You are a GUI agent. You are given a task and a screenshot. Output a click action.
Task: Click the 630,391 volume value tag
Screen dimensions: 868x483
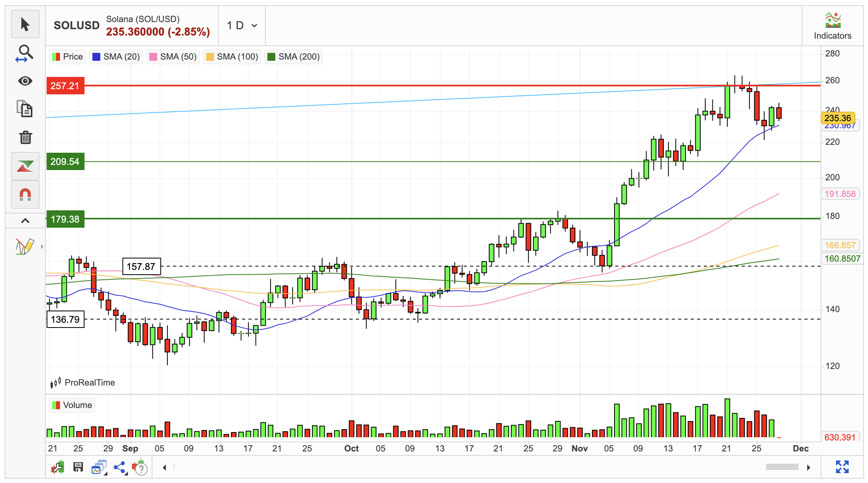tap(840, 437)
